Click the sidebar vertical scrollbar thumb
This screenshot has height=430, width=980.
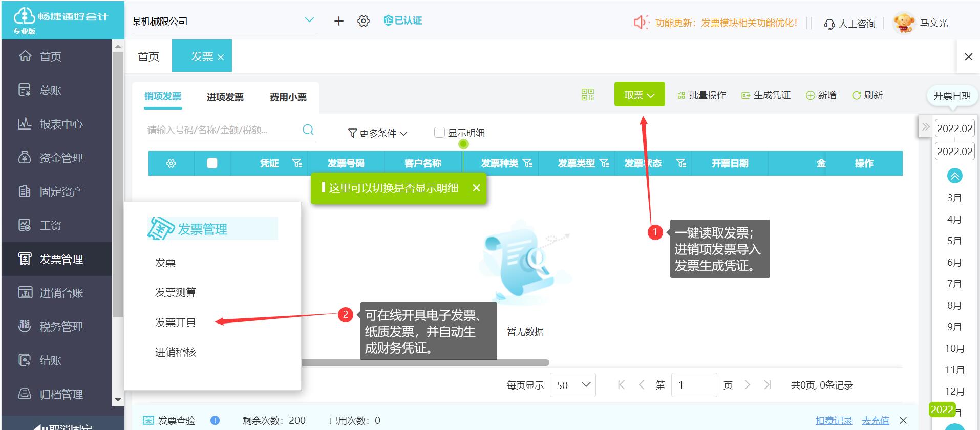[118, 184]
